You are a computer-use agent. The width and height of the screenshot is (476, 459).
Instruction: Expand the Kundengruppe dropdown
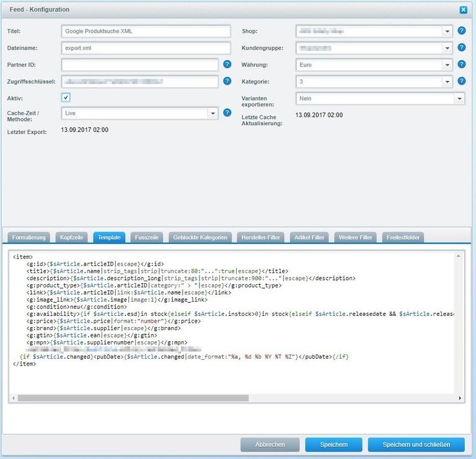point(447,48)
